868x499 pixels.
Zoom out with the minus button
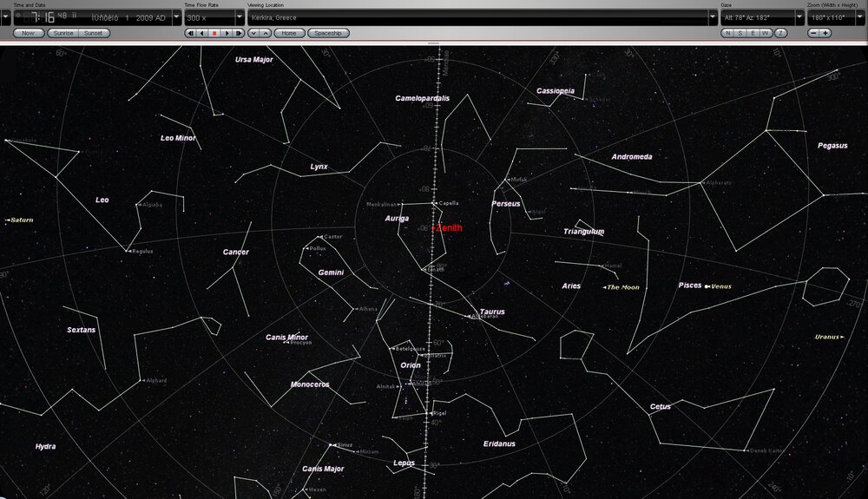coord(813,33)
